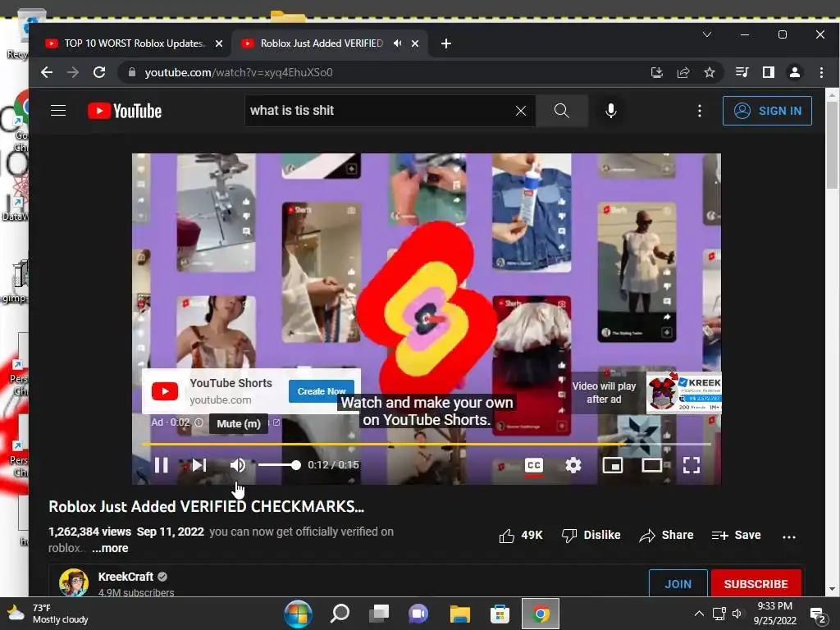Click the YouTube search magnifier button
The width and height of the screenshot is (840, 630).
coord(561,111)
